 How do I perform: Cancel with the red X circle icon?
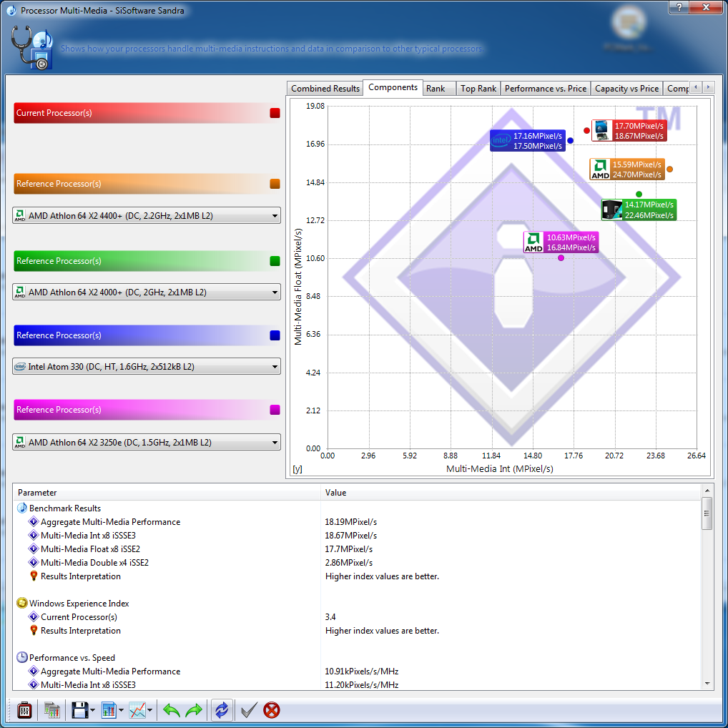click(272, 710)
